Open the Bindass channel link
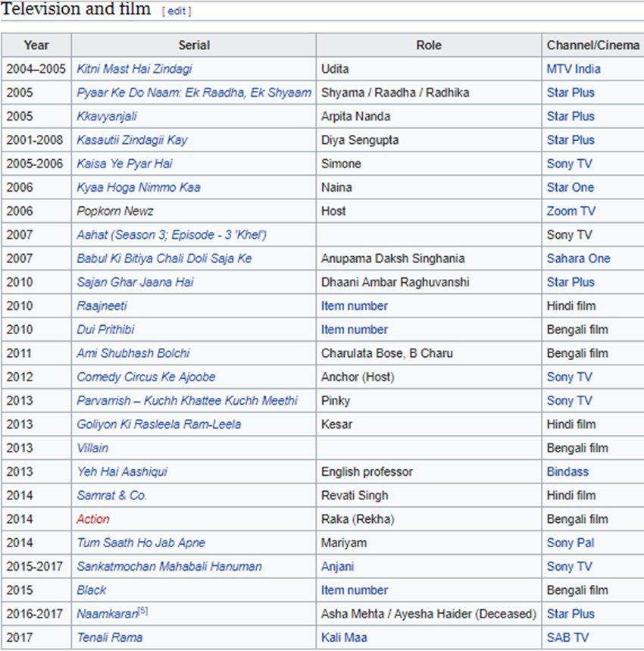This screenshot has height=651, width=644. point(567,471)
